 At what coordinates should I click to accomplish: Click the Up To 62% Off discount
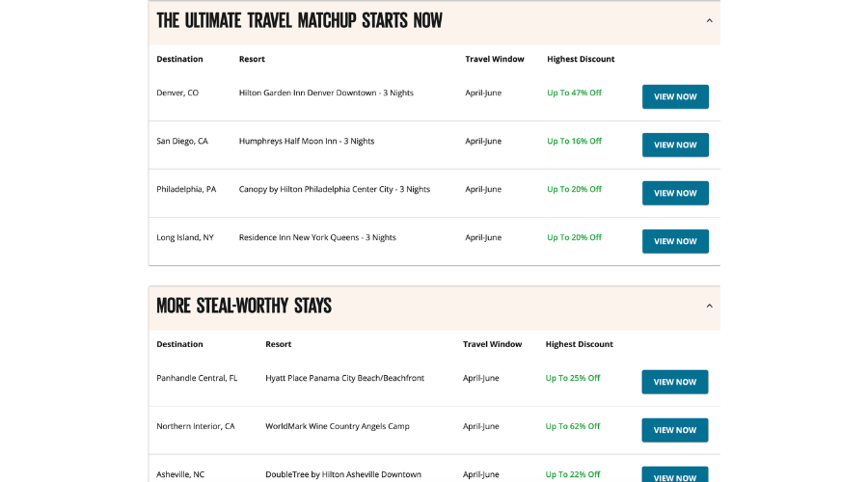coord(573,426)
